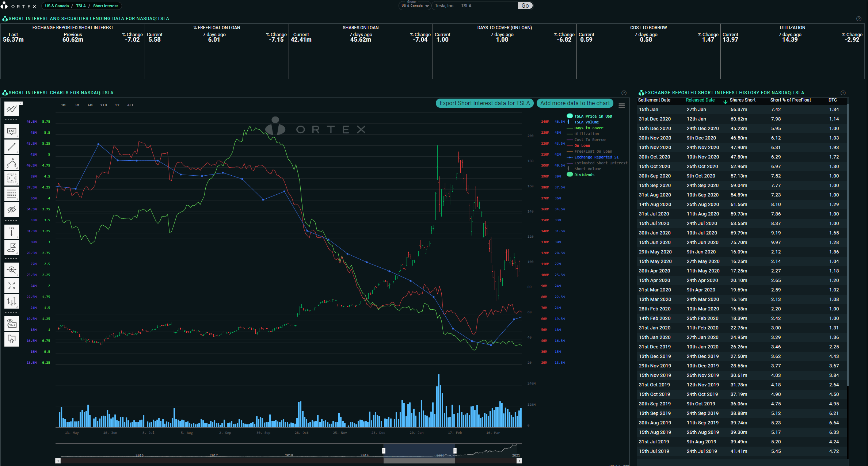Select the YTD range selector
This screenshot has height=466, width=868.
(103, 105)
